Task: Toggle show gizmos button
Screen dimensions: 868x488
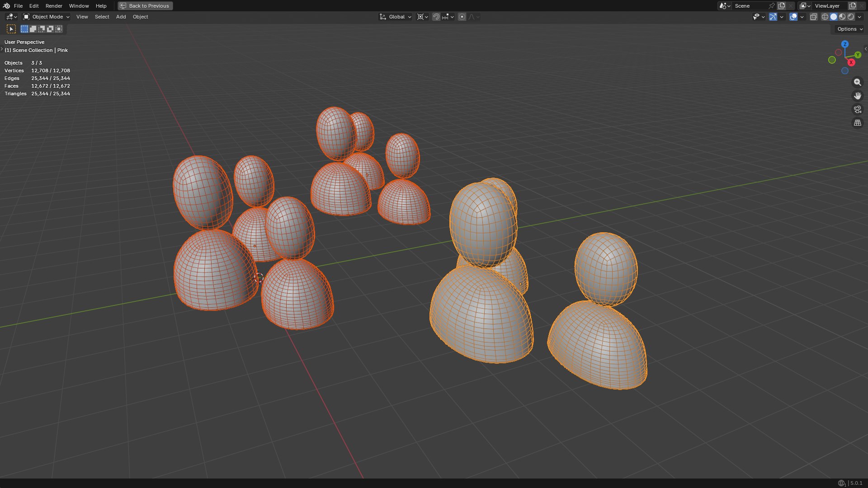Action: (773, 17)
